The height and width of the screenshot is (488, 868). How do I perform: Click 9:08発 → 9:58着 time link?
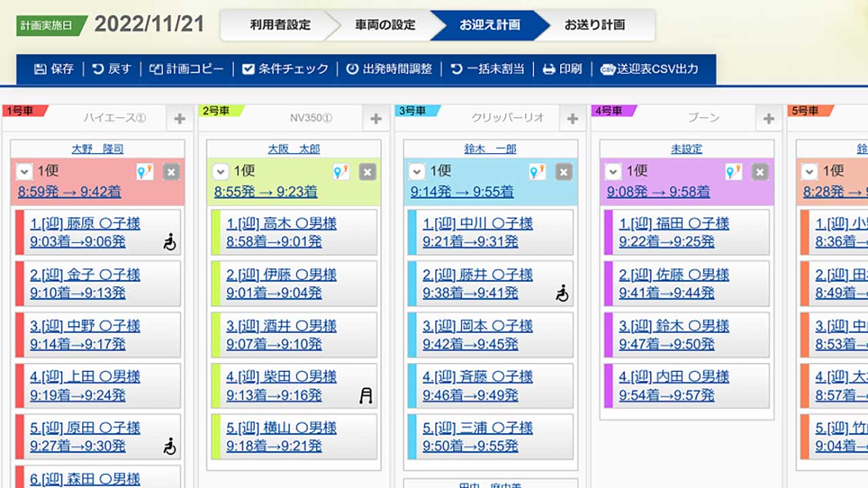pos(658,192)
